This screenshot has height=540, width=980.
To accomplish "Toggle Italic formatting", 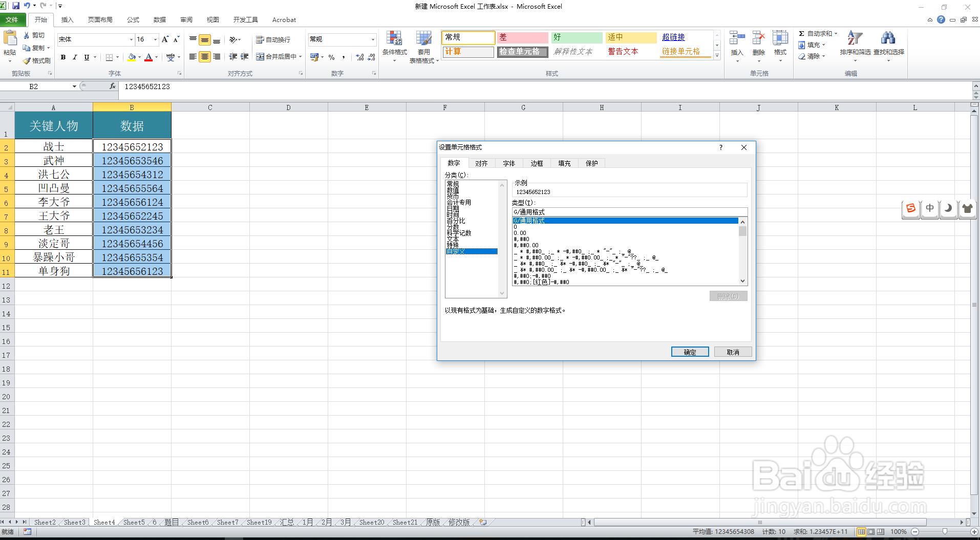I will 75,57.
